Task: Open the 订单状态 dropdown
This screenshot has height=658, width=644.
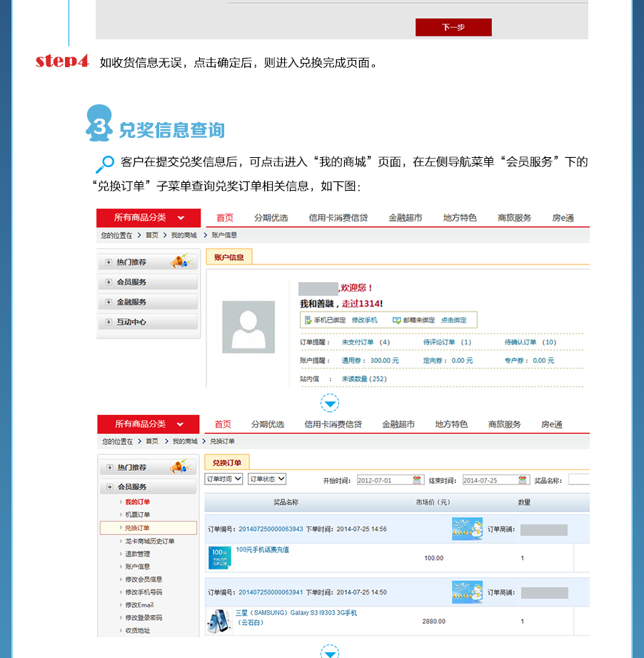Action: pyautogui.click(x=267, y=479)
